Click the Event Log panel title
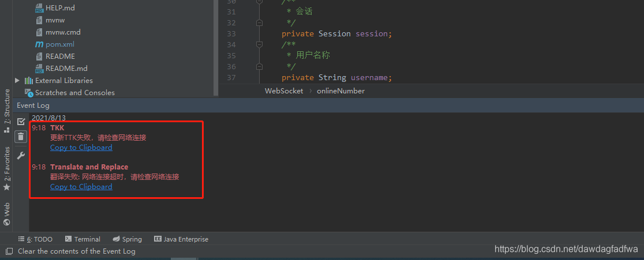The height and width of the screenshot is (260, 644). tap(33, 105)
